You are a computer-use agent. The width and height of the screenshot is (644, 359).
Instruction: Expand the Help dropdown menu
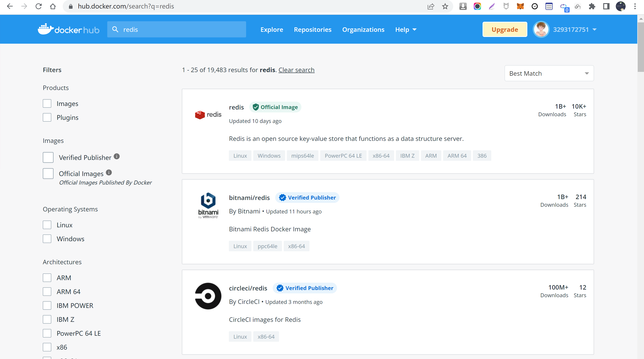406,30
